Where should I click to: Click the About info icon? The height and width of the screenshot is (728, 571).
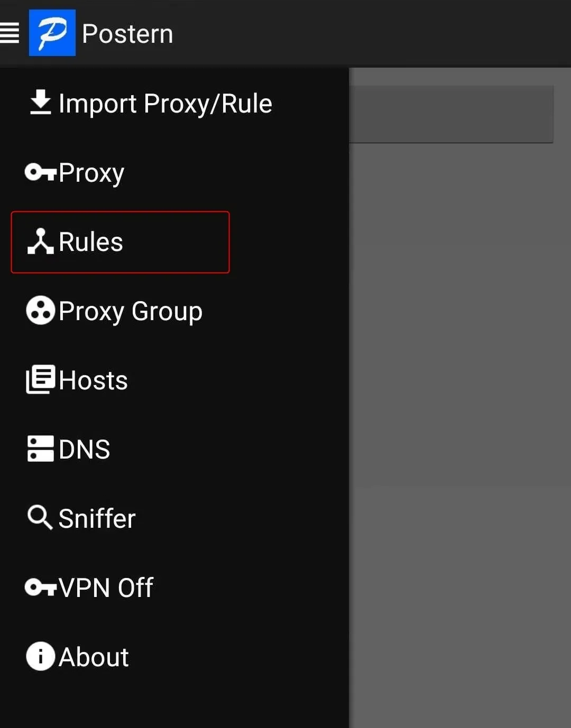point(40,656)
